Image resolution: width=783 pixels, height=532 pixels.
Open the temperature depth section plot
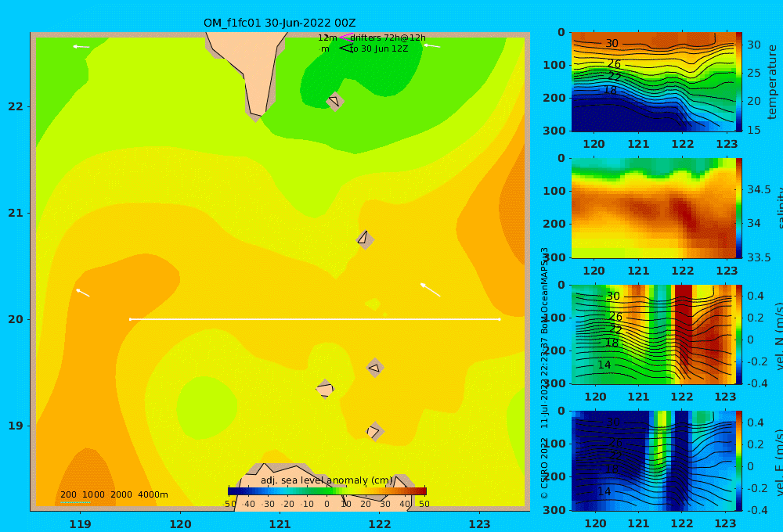[x=653, y=82]
